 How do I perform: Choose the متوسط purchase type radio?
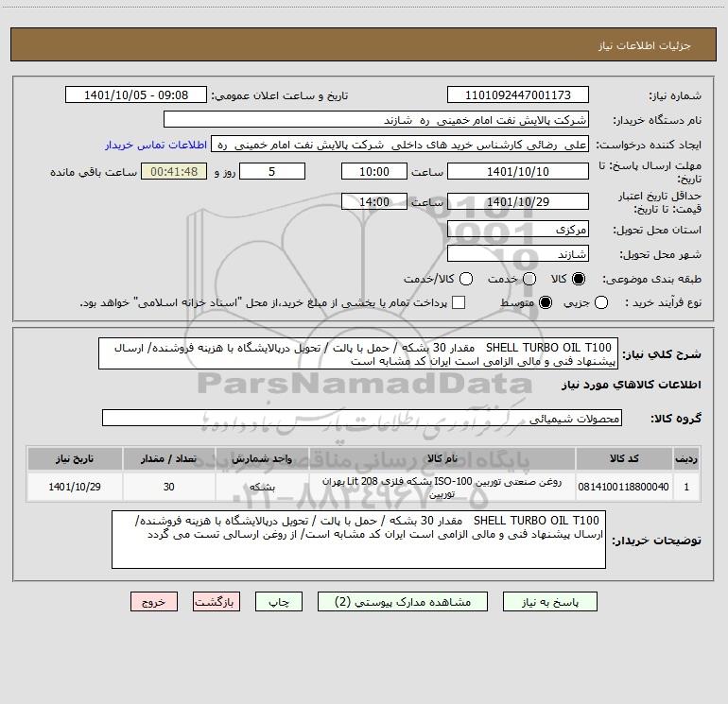coord(546,303)
